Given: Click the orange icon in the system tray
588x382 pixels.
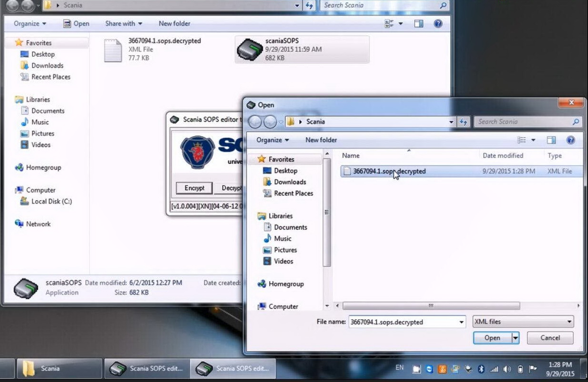Looking at the screenshot, I should click(442, 369).
